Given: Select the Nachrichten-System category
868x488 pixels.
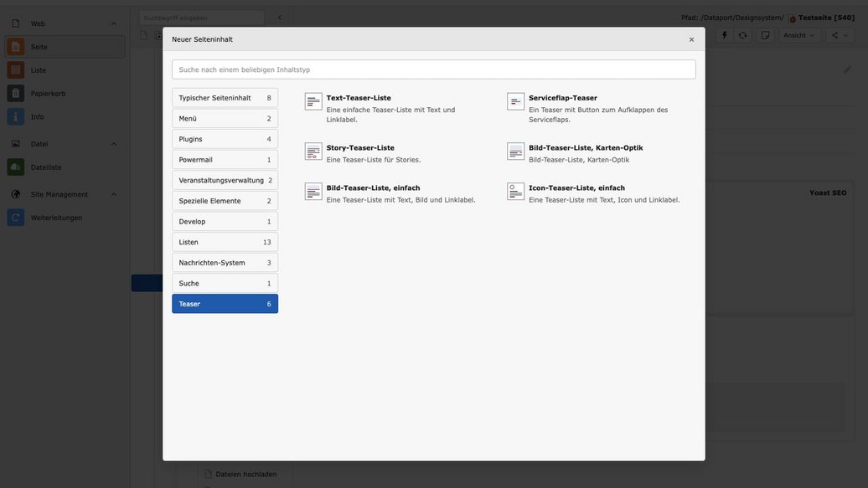Looking at the screenshot, I should click(x=225, y=263).
